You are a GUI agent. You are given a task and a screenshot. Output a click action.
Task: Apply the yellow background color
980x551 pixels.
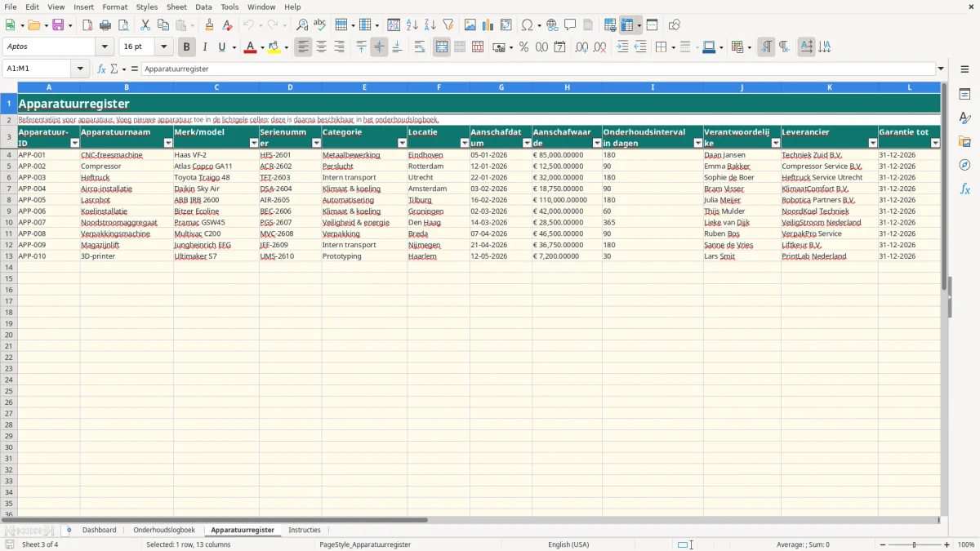click(274, 47)
